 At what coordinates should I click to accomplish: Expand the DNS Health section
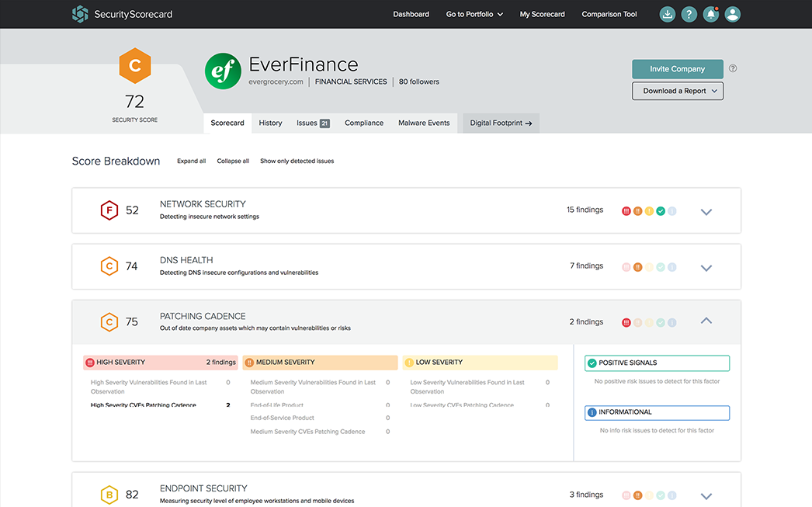[x=706, y=268]
